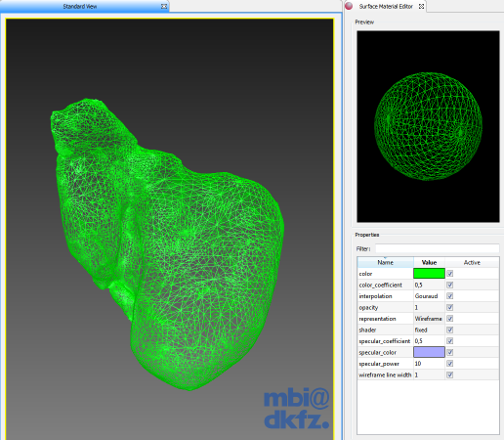Click the Value column header
Viewport: 504px width, 440px height.
(429, 262)
